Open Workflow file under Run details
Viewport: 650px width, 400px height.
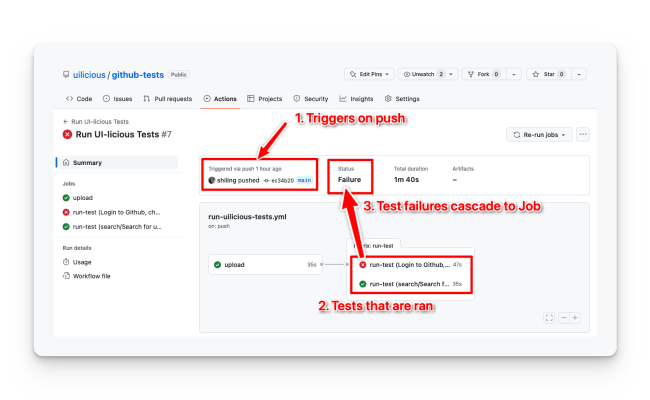click(x=92, y=276)
